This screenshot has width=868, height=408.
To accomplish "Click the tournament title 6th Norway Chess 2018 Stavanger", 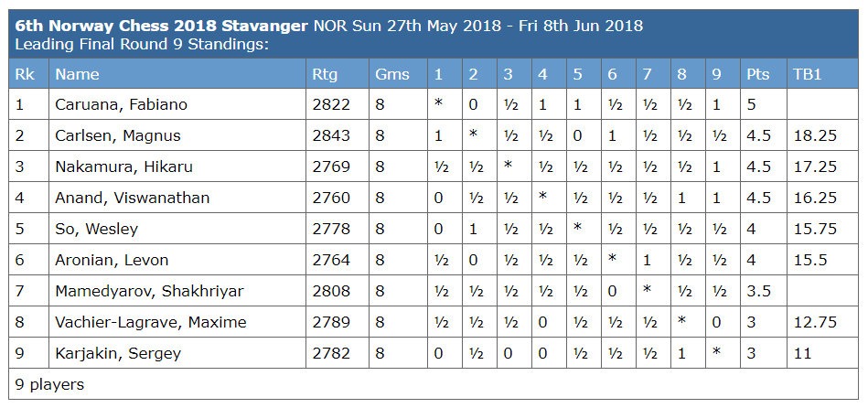I will coord(161,26).
